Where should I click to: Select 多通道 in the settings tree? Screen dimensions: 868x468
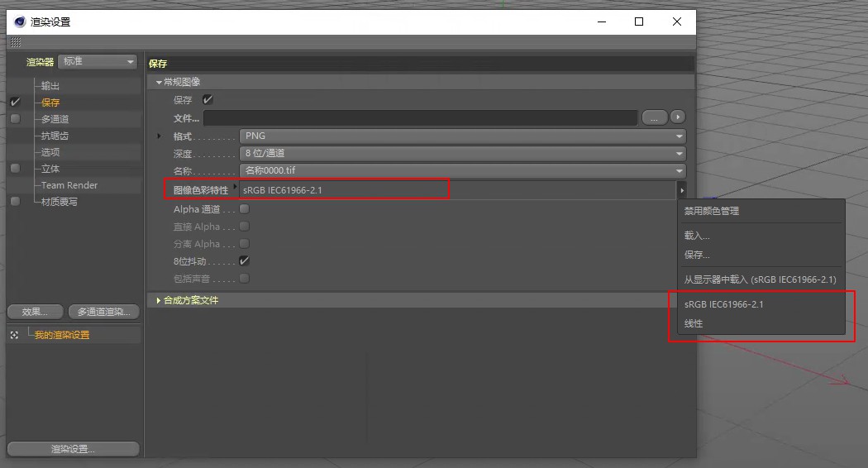coord(55,119)
